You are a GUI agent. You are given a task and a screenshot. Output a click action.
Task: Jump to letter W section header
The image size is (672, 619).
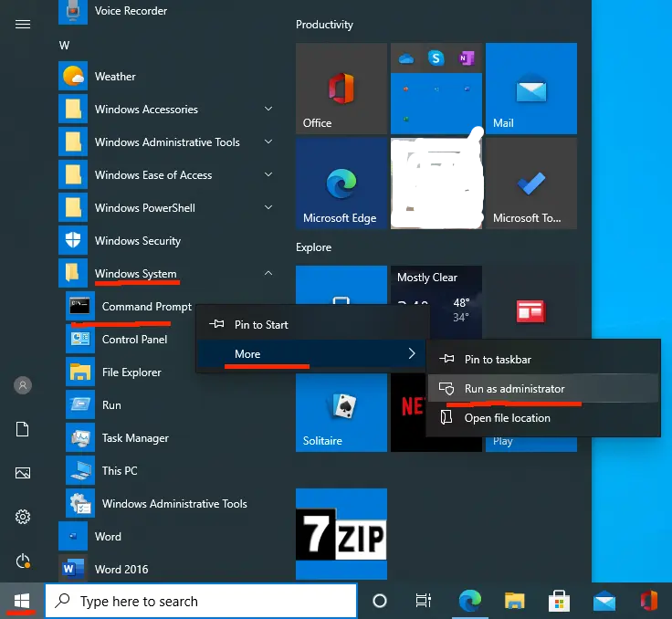click(x=64, y=46)
